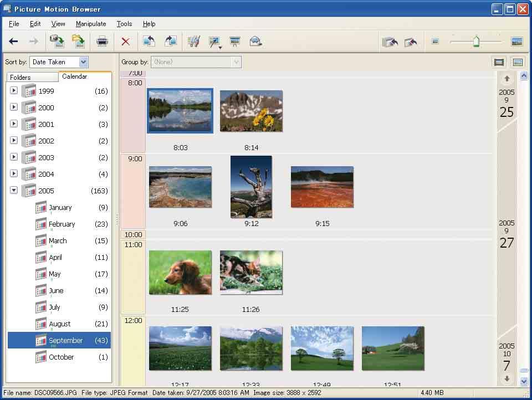Expand the 1999 year node
This screenshot has height=400, width=532.
tap(13, 91)
